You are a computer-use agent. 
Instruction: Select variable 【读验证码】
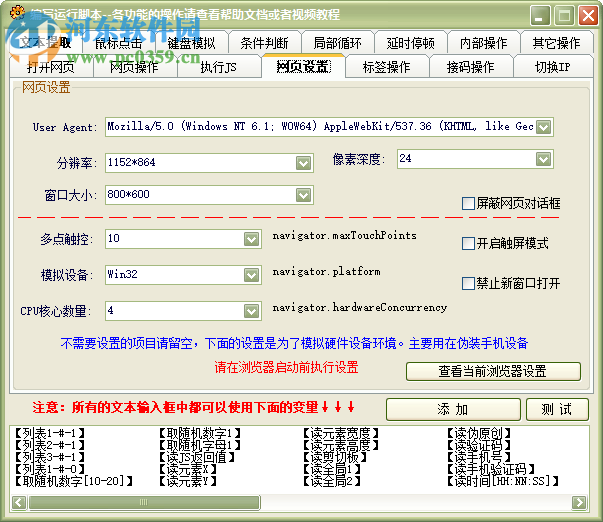point(479,445)
